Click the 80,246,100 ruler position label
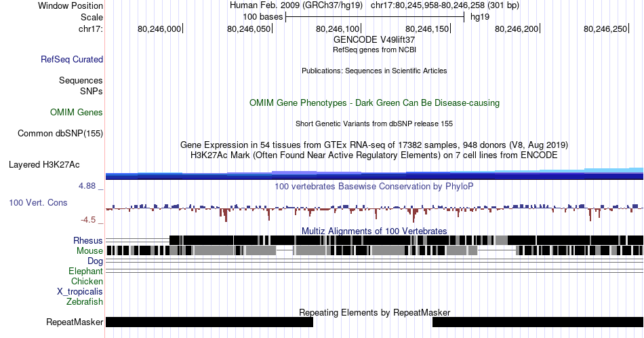This screenshot has width=644, height=338. (x=338, y=29)
